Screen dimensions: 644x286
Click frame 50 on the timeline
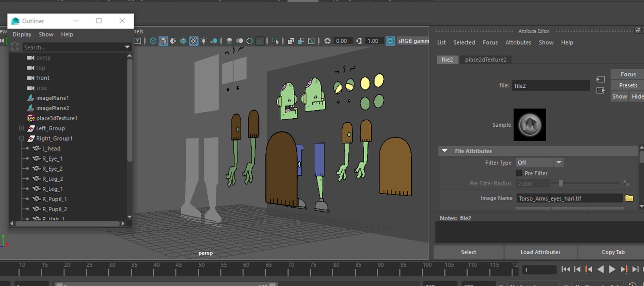coord(199,272)
